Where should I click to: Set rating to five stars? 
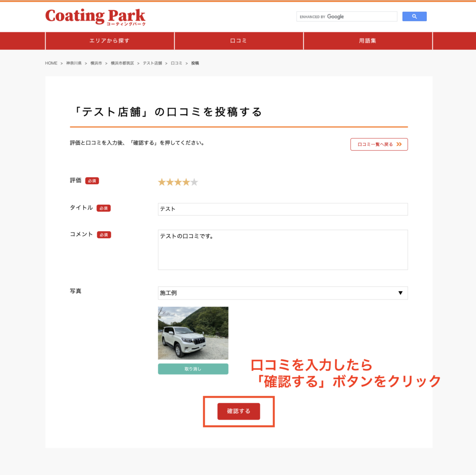tap(194, 182)
